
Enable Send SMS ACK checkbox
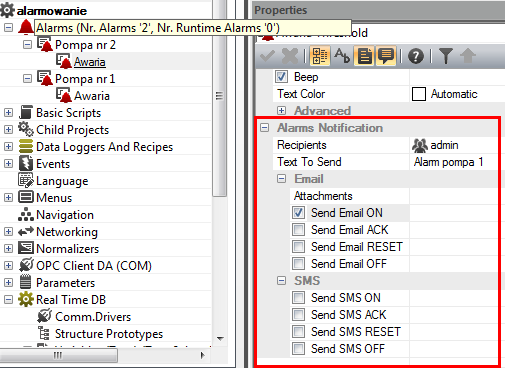tap(298, 315)
